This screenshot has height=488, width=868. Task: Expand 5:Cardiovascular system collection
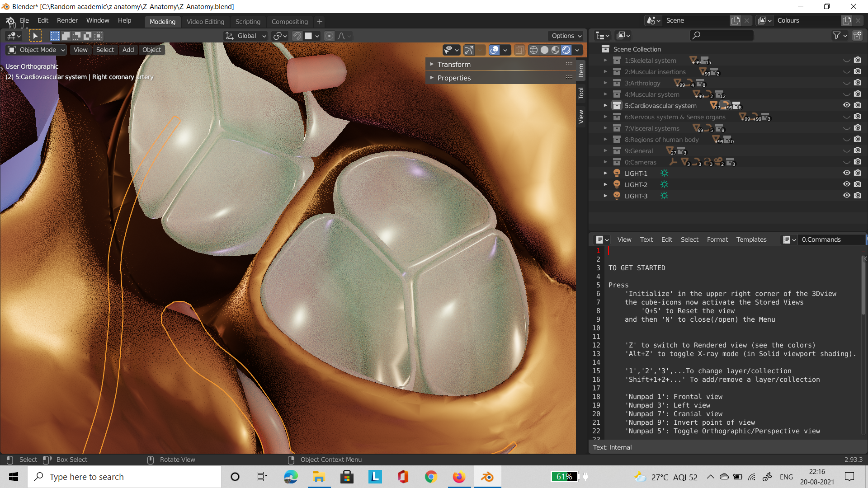coord(605,105)
